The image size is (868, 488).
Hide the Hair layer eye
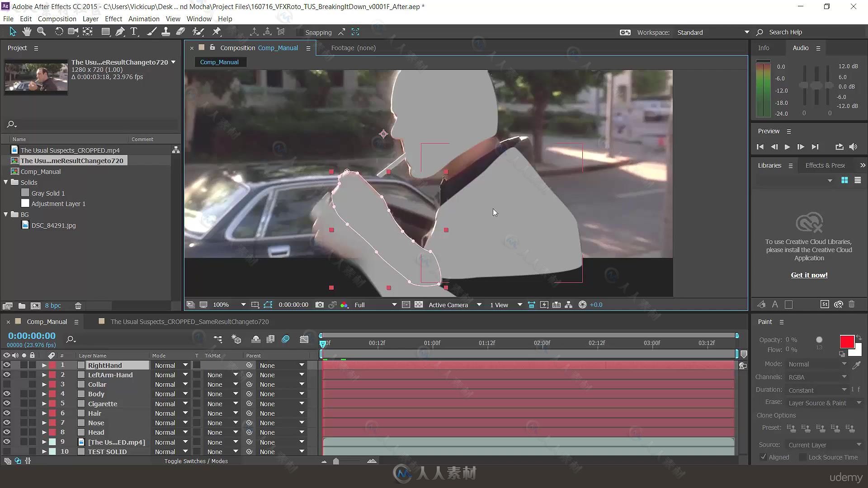pyautogui.click(x=7, y=413)
